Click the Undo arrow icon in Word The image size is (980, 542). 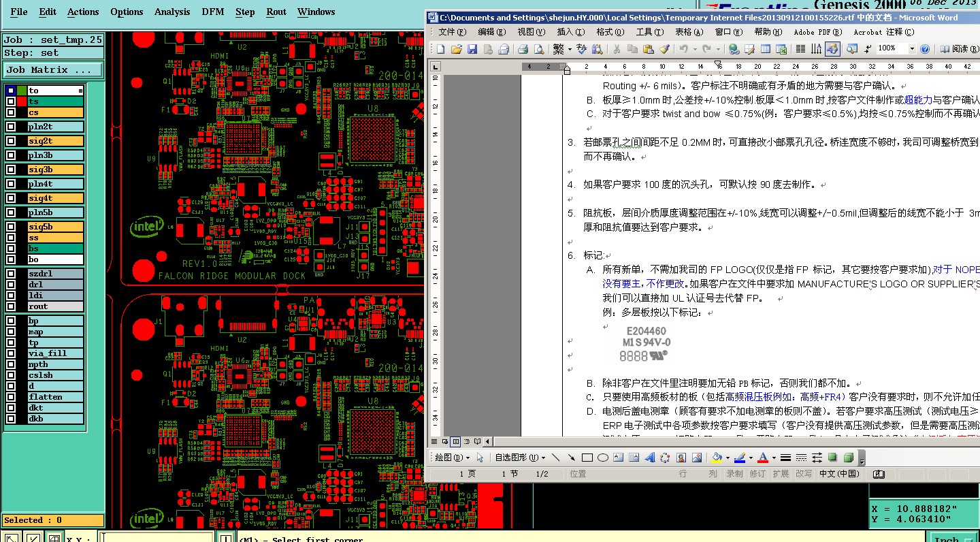click(683, 49)
